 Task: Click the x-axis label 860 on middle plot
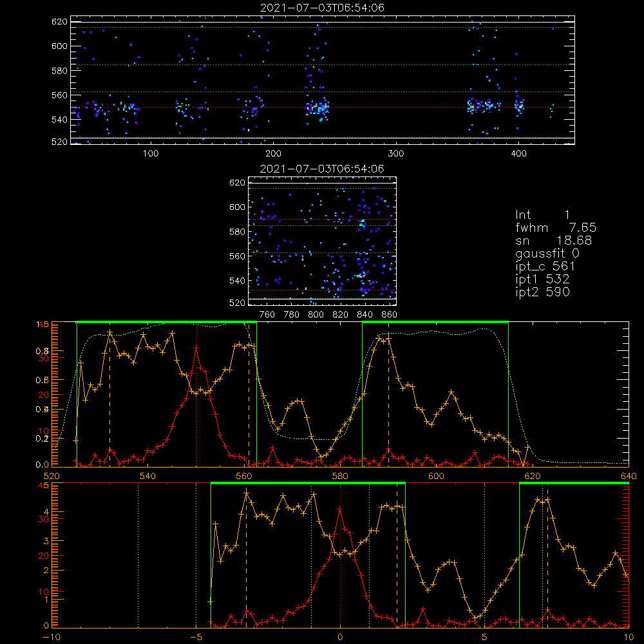(x=390, y=315)
